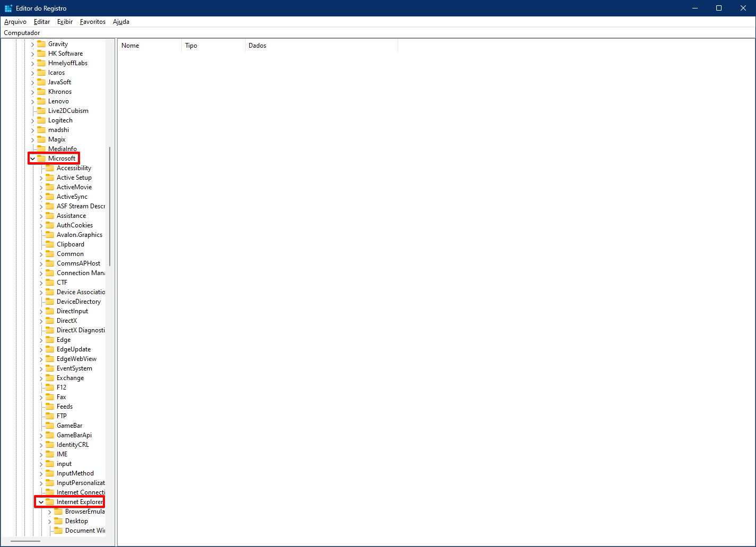
Task: Click the Accessibility folder icon
Action: [x=50, y=168]
